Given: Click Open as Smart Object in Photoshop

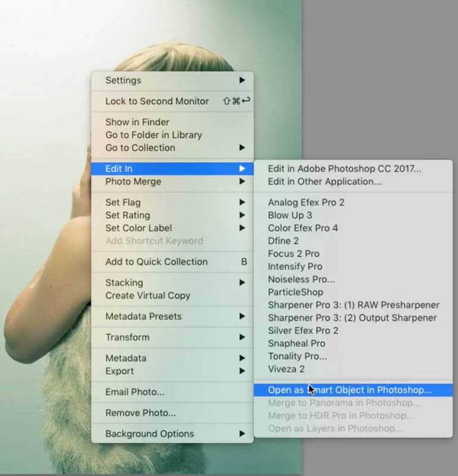Looking at the screenshot, I should coord(353,390).
